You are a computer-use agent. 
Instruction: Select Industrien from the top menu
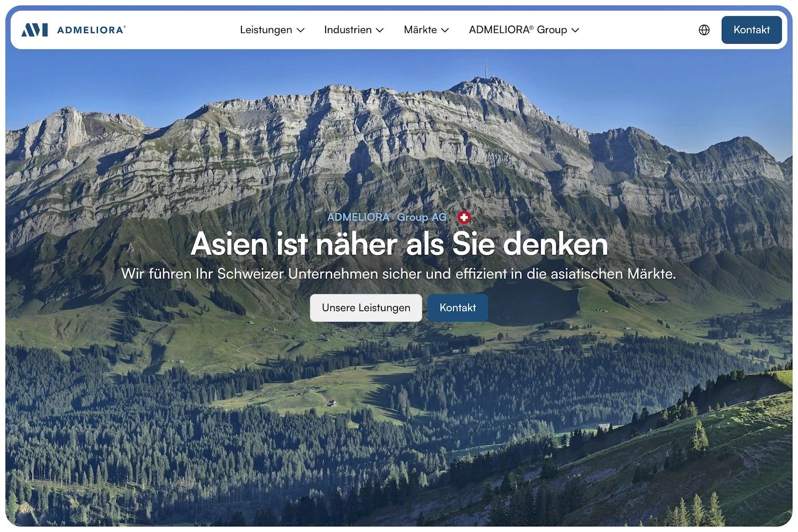[x=347, y=30]
